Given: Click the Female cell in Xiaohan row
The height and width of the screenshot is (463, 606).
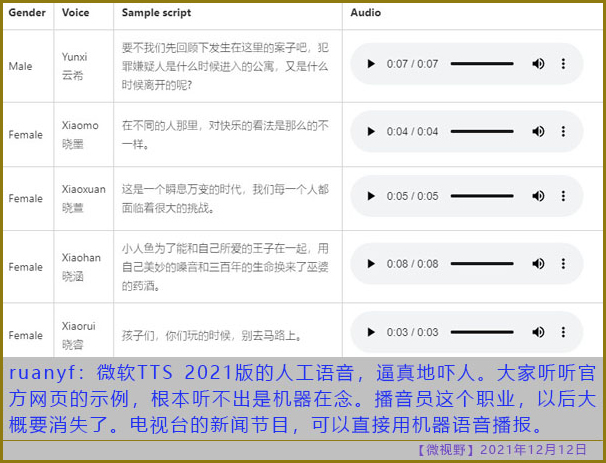Looking at the screenshot, I should click(26, 267).
